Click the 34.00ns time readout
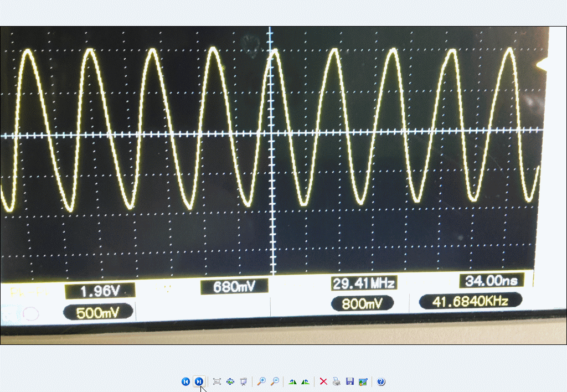Screen dimensions: 567x392 click(491, 281)
